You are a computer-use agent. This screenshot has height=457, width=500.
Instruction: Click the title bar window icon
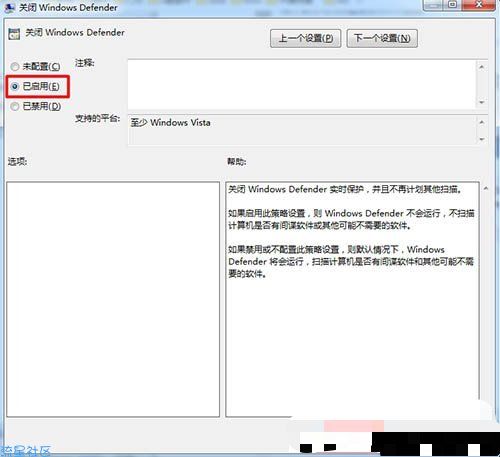tap(9, 7)
